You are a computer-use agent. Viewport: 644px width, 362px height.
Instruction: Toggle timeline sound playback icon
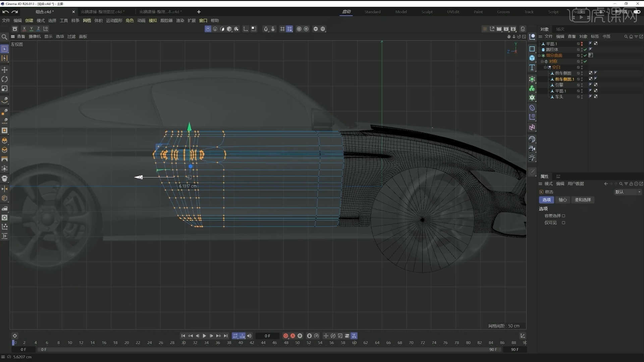point(249,336)
